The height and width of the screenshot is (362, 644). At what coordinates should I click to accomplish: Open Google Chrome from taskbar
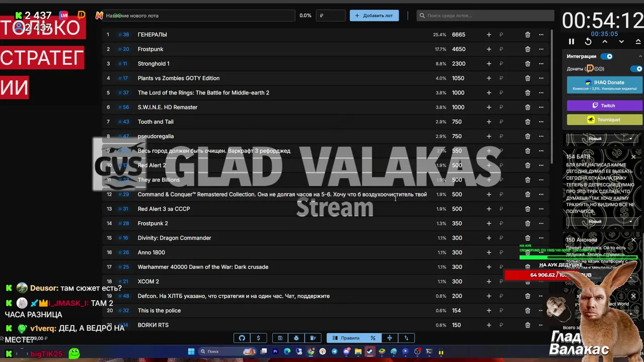click(x=310, y=352)
